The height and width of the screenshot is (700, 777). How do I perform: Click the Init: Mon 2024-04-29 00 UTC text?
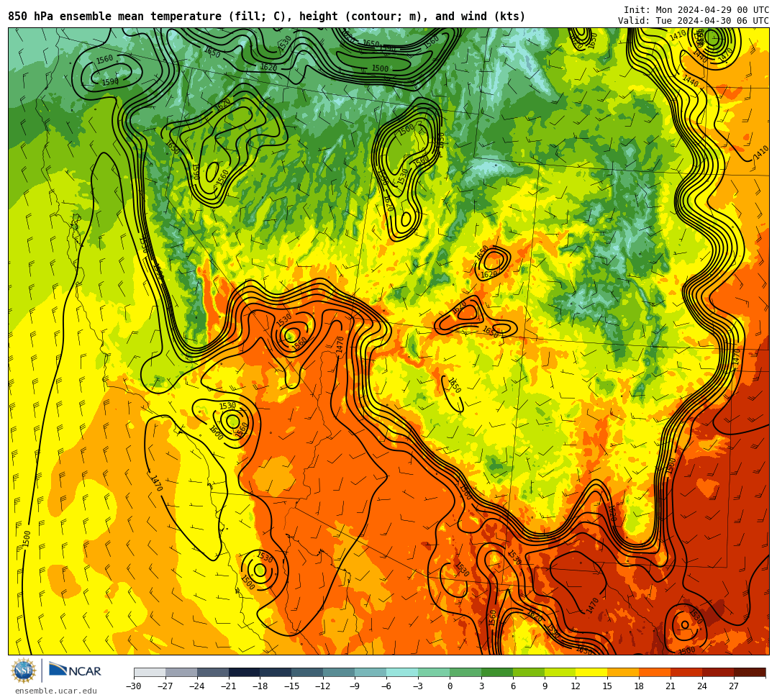[x=696, y=10]
